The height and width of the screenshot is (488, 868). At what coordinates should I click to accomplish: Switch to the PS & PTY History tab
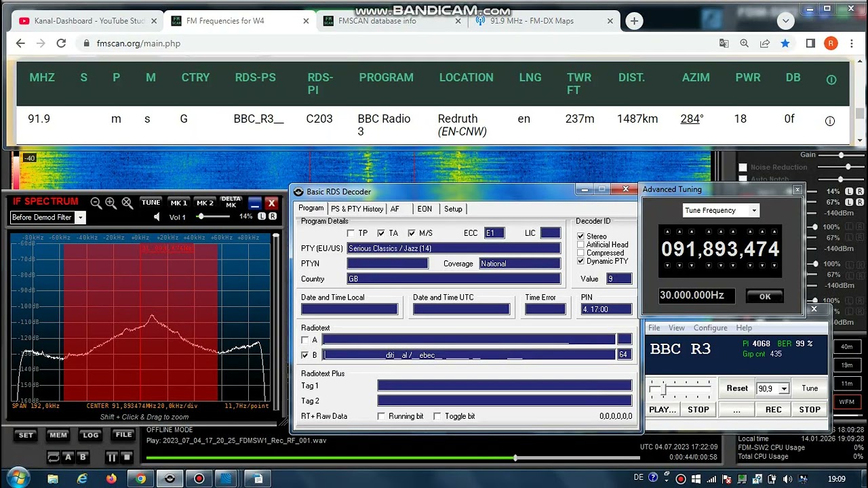(357, 209)
